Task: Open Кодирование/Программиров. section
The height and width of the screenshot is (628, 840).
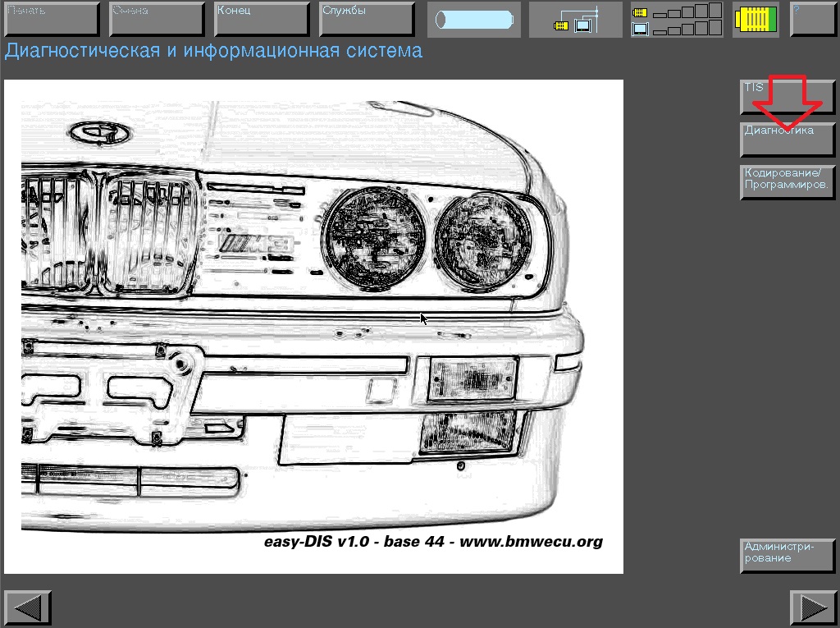Action: click(x=787, y=182)
